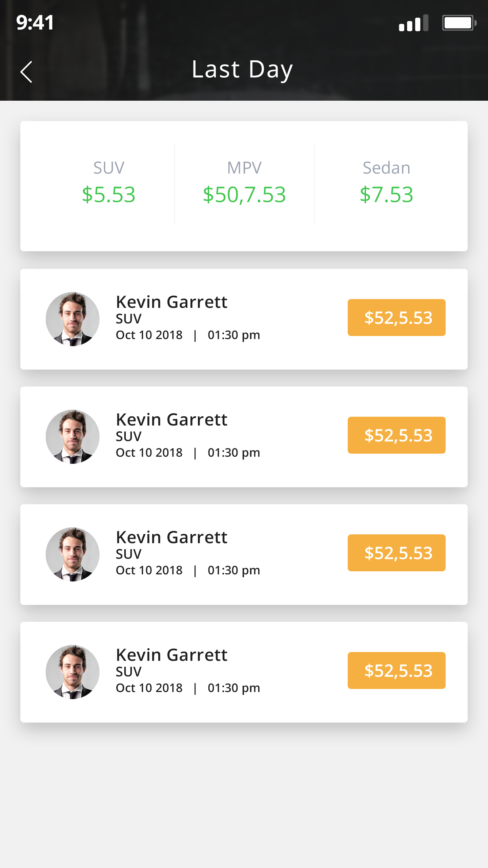Open first Kevin Garrett name link
Screen dimensions: 488x868
click(171, 302)
